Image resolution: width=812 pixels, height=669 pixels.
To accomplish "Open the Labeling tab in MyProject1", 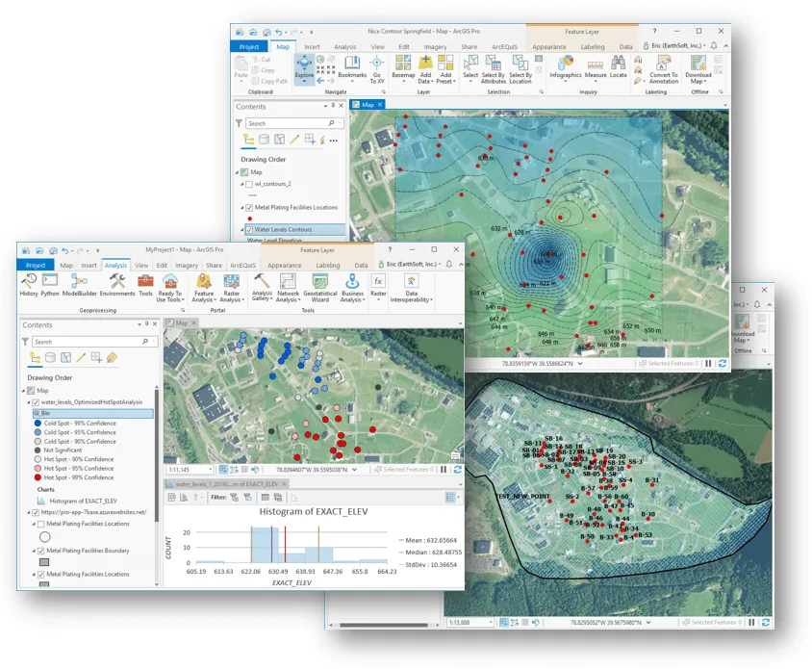I will coord(328,266).
